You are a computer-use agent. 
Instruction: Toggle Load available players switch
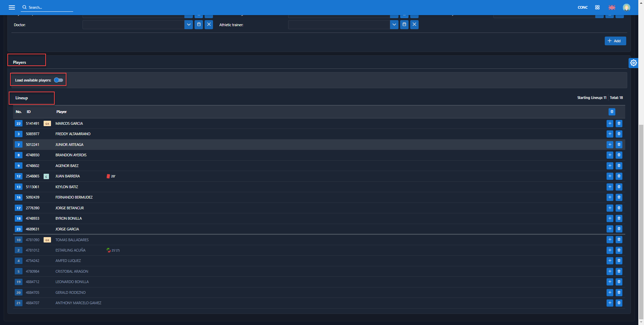click(x=59, y=80)
